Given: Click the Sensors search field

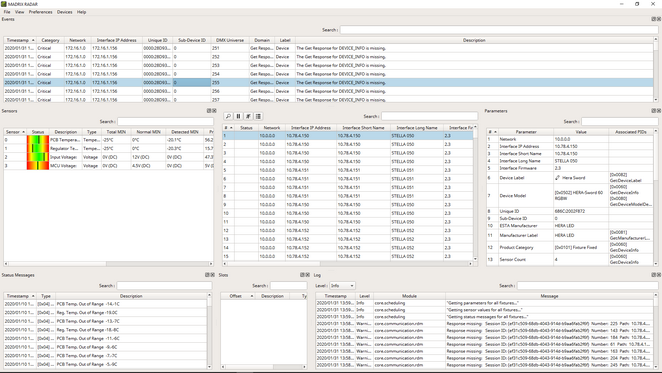Looking at the screenshot, I should [x=165, y=122].
